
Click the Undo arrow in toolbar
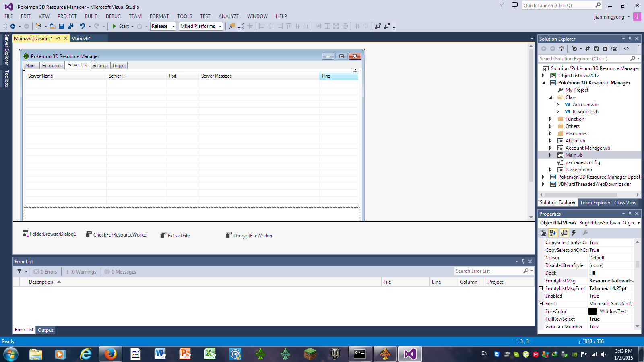point(82,26)
